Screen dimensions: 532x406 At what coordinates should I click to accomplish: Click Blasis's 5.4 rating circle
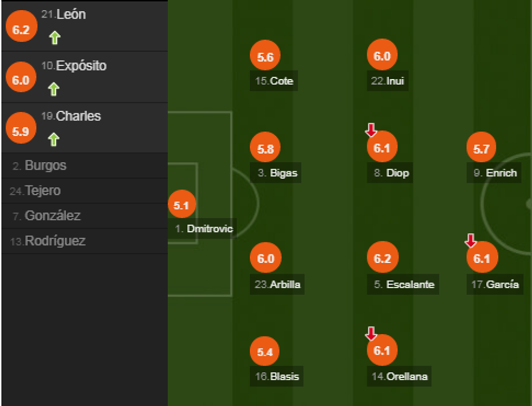tap(265, 352)
